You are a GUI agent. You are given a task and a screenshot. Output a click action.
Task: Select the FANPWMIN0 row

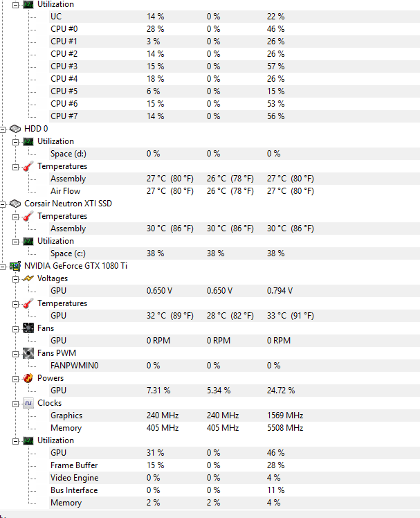(235, 366)
